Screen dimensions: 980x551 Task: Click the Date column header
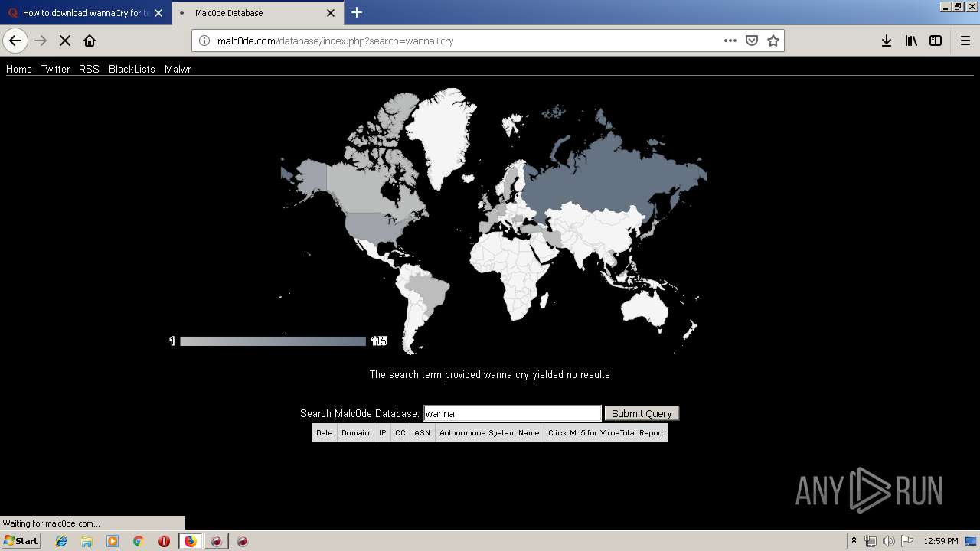[x=325, y=432]
